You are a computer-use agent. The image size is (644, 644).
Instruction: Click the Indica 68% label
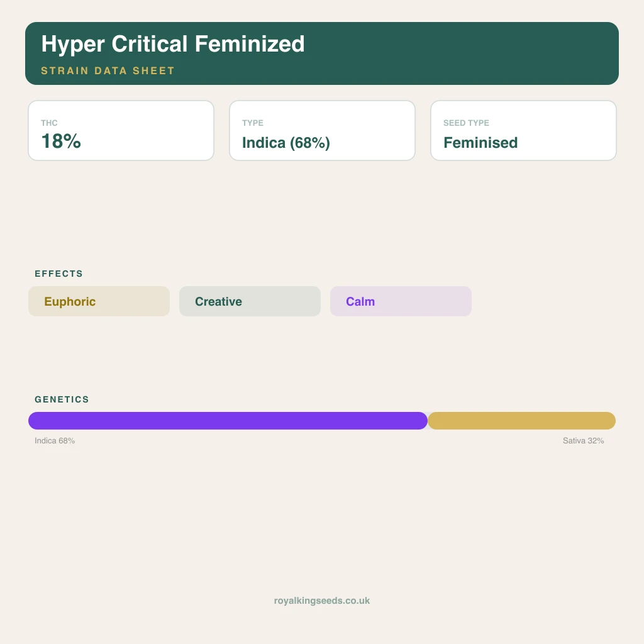[x=55, y=441]
